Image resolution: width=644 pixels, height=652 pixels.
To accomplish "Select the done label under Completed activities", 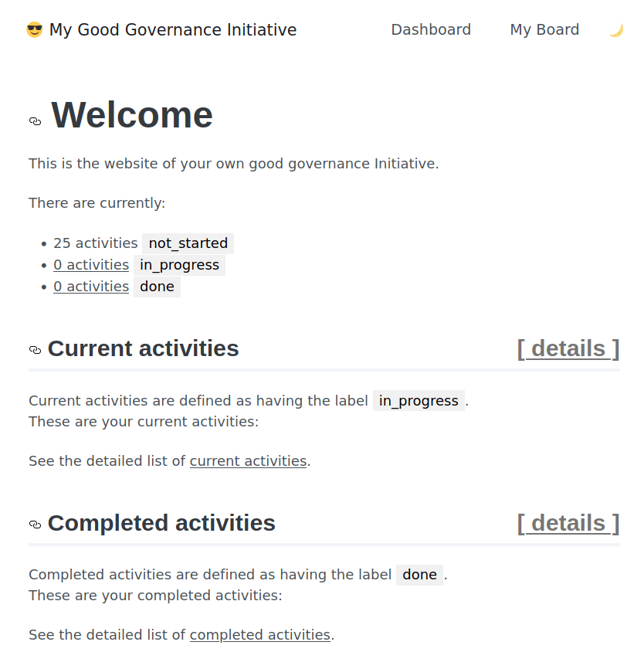I will click(419, 574).
